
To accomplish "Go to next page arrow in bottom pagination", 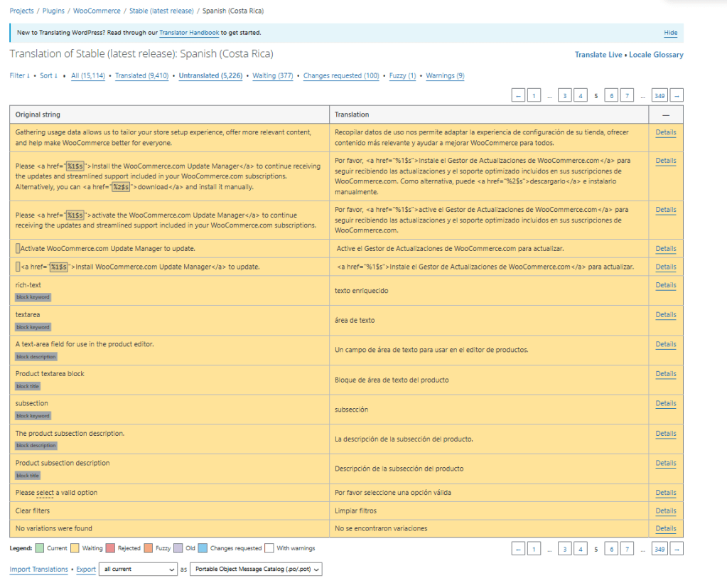I will [677, 549].
